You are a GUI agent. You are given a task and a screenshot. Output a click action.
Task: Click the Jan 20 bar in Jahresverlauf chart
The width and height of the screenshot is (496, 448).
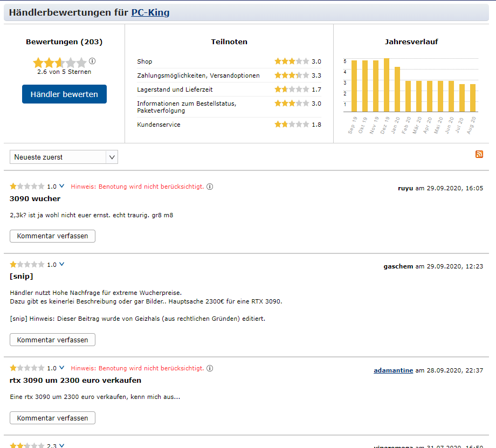click(x=397, y=89)
